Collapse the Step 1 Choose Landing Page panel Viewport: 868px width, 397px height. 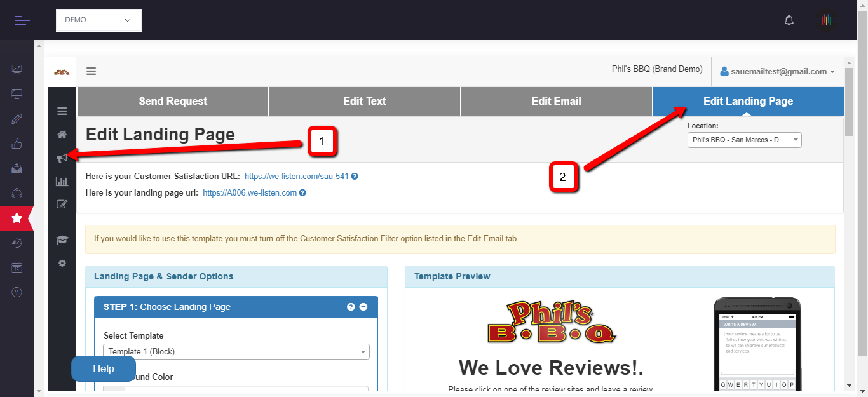click(x=363, y=307)
